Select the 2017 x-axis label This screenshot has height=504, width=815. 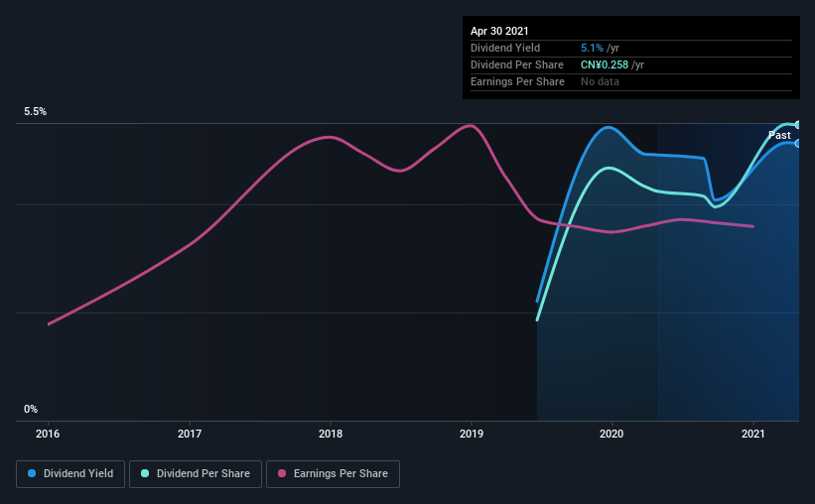pos(190,434)
